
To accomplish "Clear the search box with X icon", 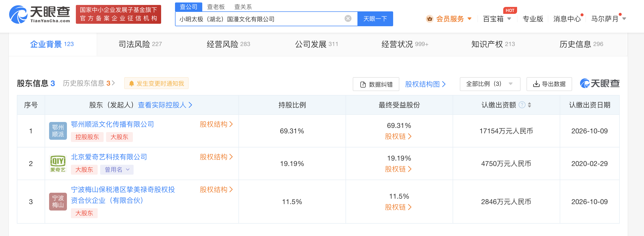I will coord(348,19).
